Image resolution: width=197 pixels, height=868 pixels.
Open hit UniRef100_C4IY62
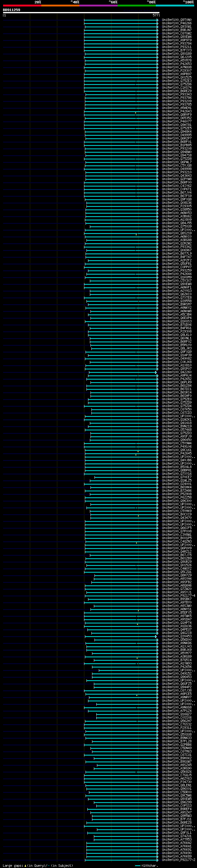click(x=177, y=186)
